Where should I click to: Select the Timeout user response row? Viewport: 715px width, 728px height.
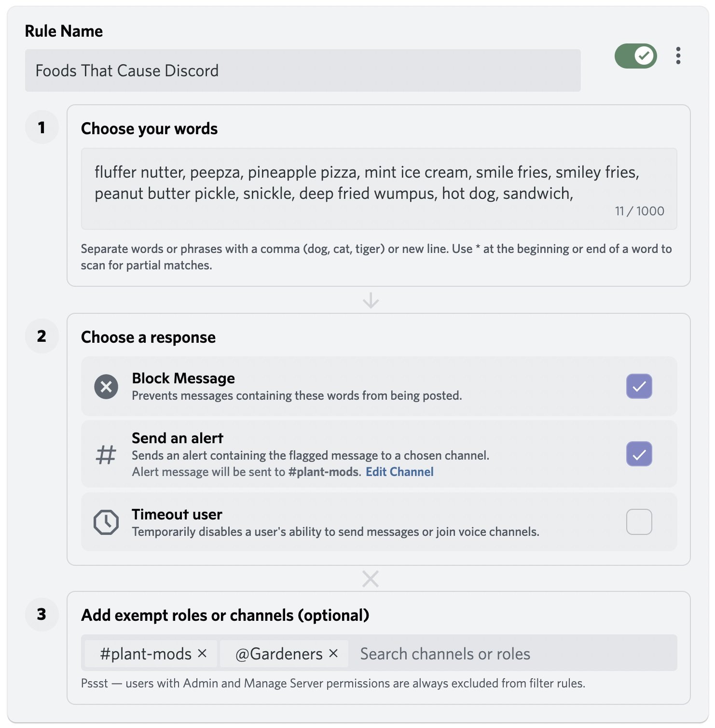click(x=338, y=522)
